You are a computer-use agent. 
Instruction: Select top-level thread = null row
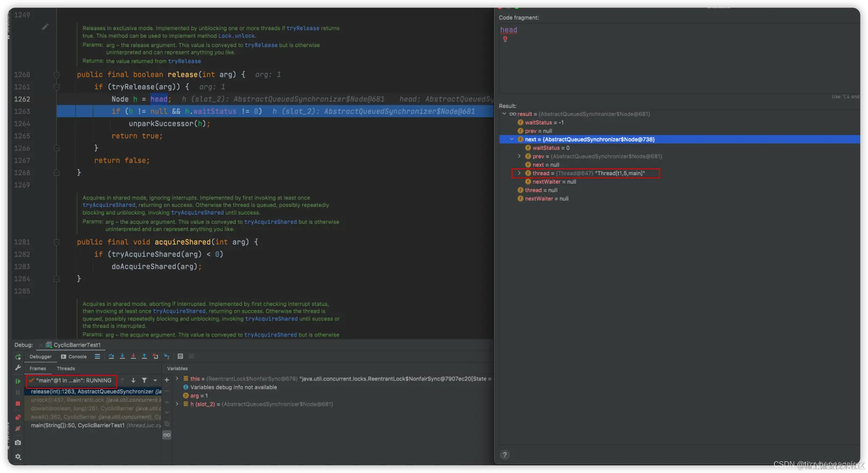pyautogui.click(x=679, y=190)
